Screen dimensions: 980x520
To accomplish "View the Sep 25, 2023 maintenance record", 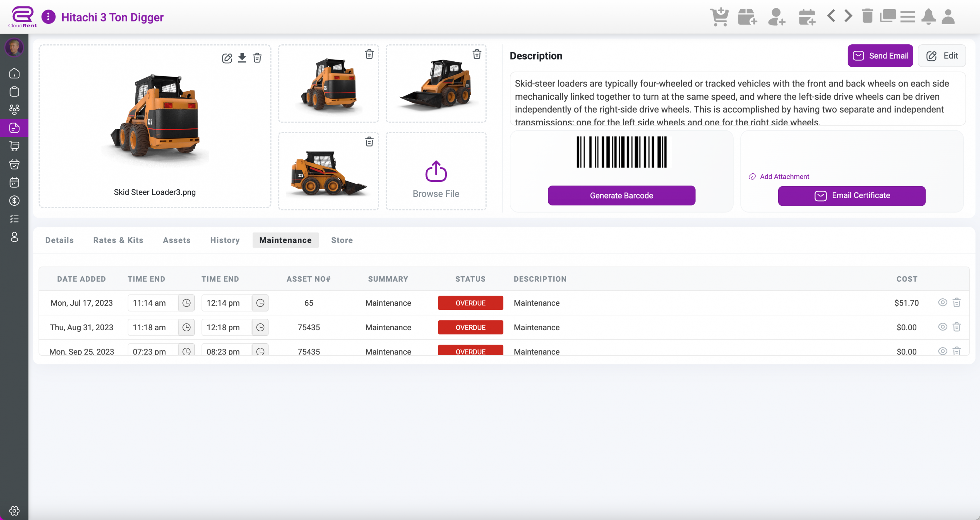I will (942, 351).
